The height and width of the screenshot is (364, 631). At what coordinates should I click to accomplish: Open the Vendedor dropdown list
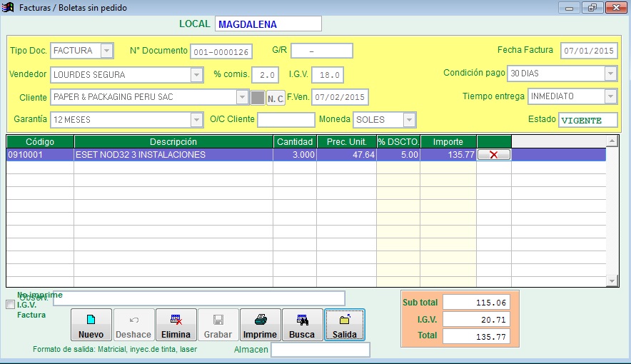196,74
